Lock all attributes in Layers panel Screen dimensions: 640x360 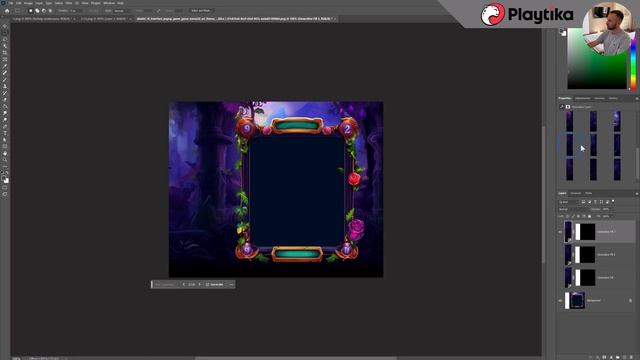(589, 216)
